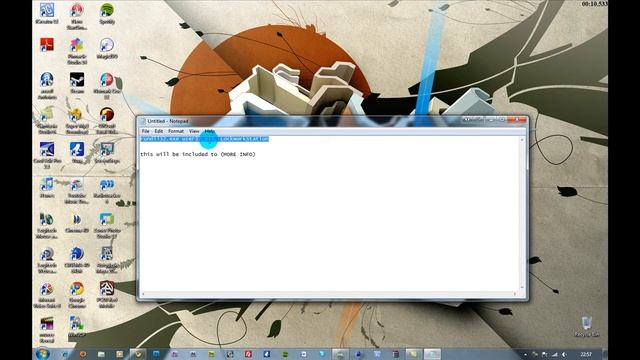Maximize the Notepad window

(x=502, y=120)
